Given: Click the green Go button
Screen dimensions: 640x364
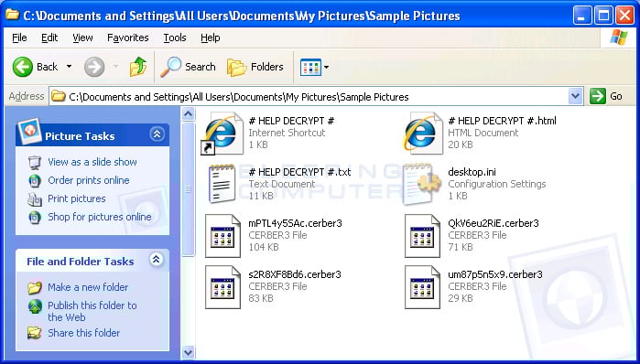Looking at the screenshot, I should (x=606, y=97).
